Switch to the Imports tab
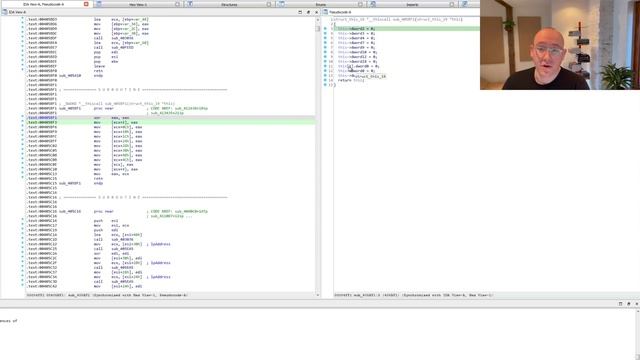Image resolution: width=640 pixels, height=360 pixels. pyautogui.click(x=412, y=4)
